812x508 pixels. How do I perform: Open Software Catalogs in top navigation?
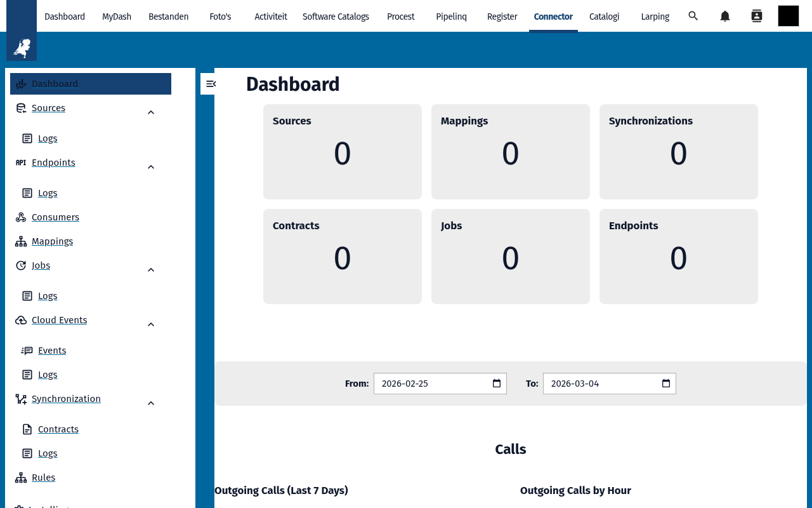(336, 17)
